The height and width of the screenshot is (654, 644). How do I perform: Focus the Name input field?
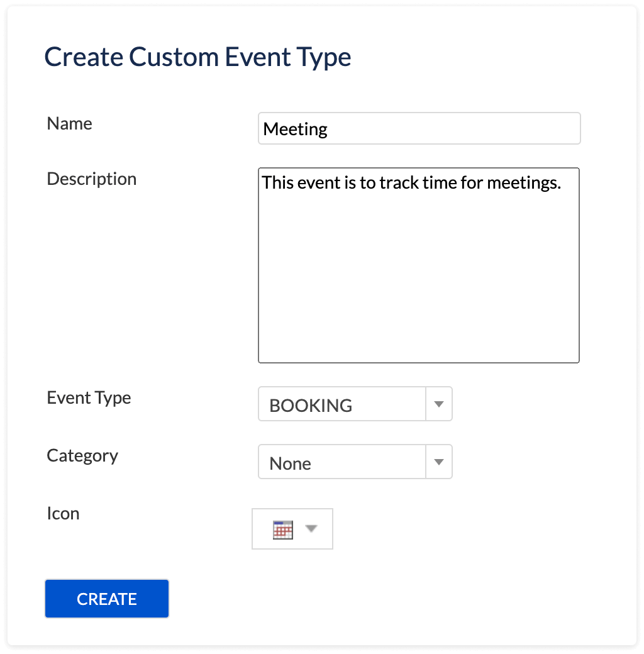coord(419,129)
